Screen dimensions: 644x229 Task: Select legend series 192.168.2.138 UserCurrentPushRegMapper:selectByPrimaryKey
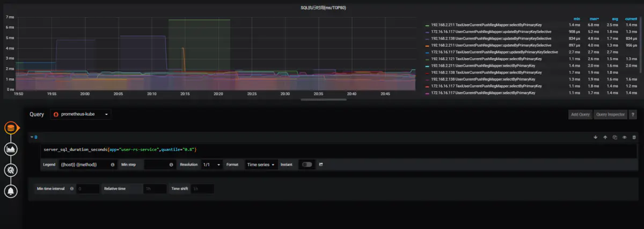pyautogui.click(x=483, y=79)
